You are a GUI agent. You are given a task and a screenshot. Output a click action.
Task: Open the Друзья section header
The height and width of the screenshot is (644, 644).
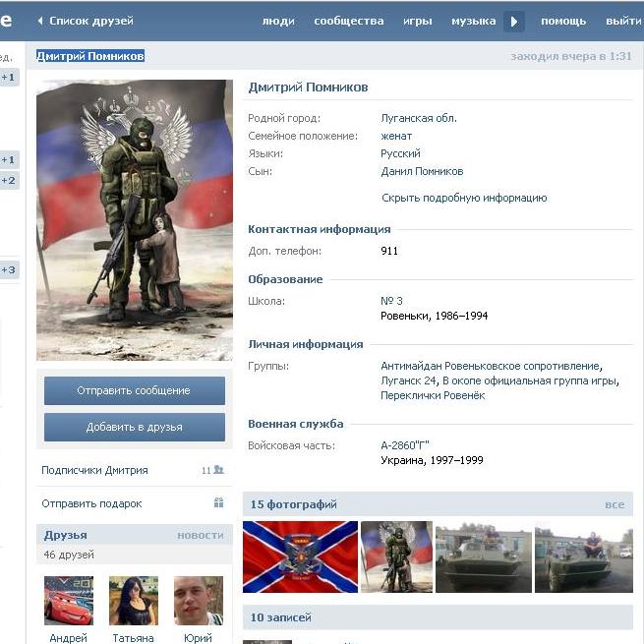tap(65, 535)
